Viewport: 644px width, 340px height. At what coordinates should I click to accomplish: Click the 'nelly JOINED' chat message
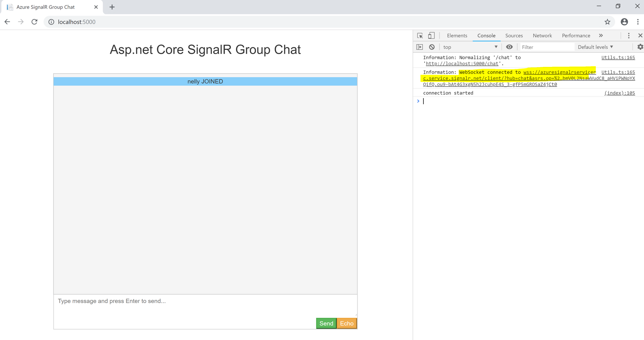(x=205, y=81)
